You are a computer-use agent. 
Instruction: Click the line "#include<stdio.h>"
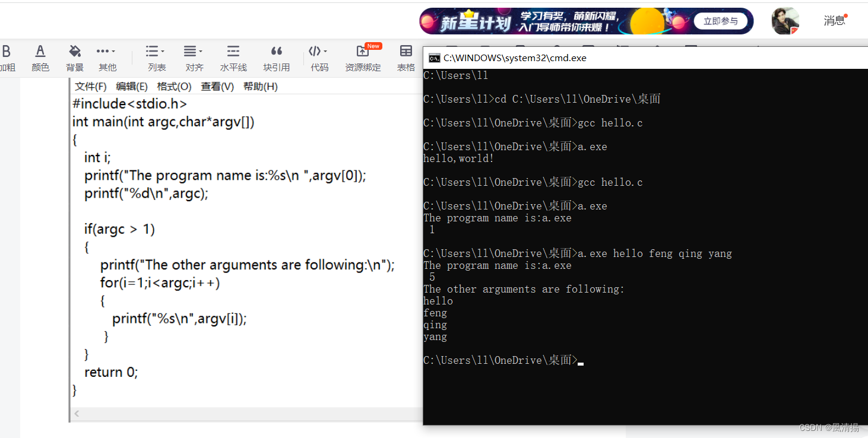tap(129, 104)
